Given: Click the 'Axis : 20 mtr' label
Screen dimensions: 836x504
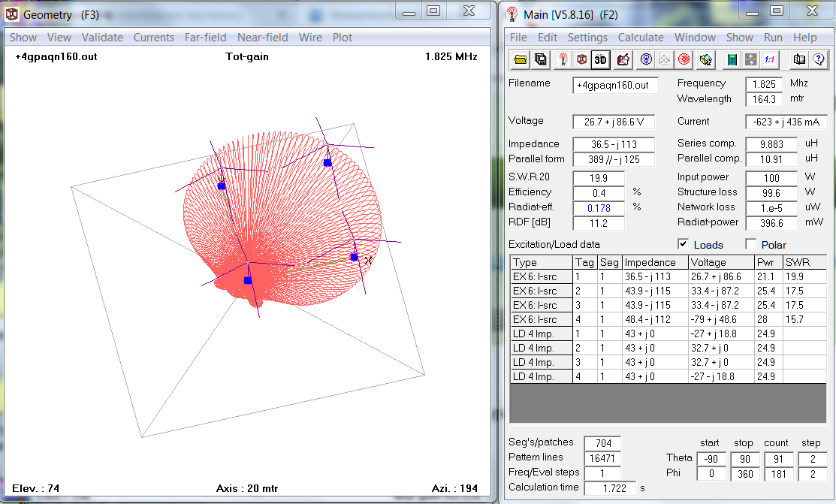Looking at the screenshot, I should click(247, 488).
